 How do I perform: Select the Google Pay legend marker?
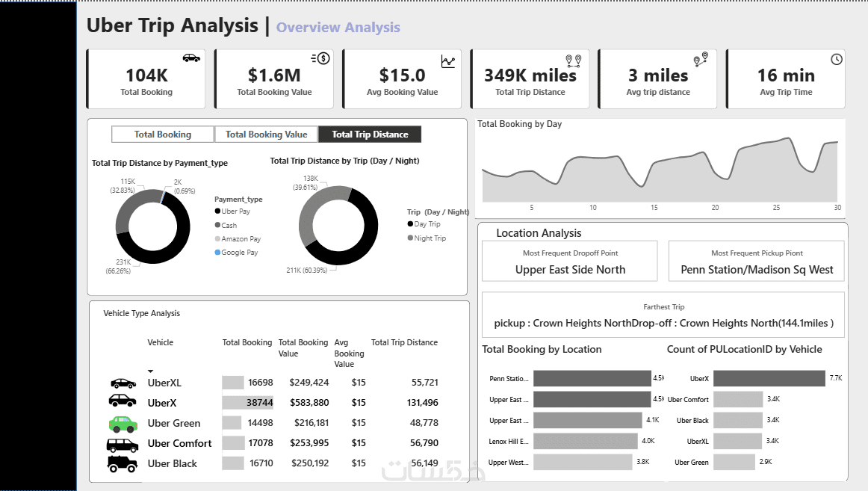tap(217, 253)
